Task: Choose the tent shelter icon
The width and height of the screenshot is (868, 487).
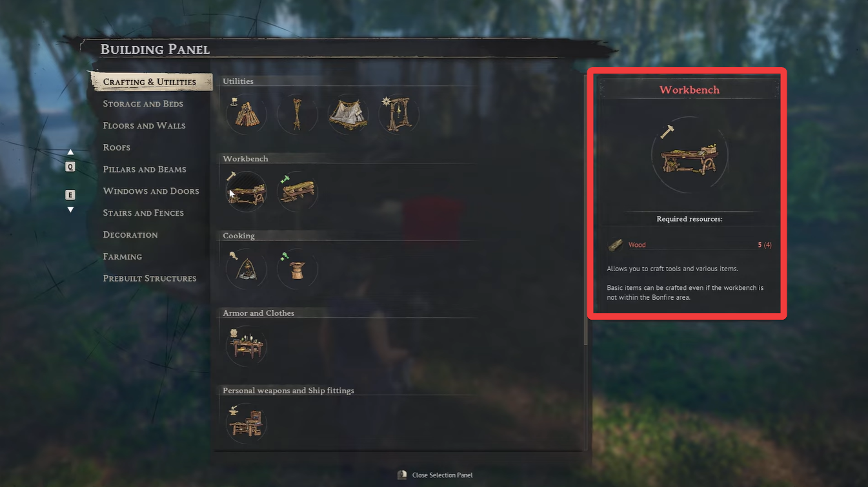Action: pyautogui.click(x=348, y=114)
